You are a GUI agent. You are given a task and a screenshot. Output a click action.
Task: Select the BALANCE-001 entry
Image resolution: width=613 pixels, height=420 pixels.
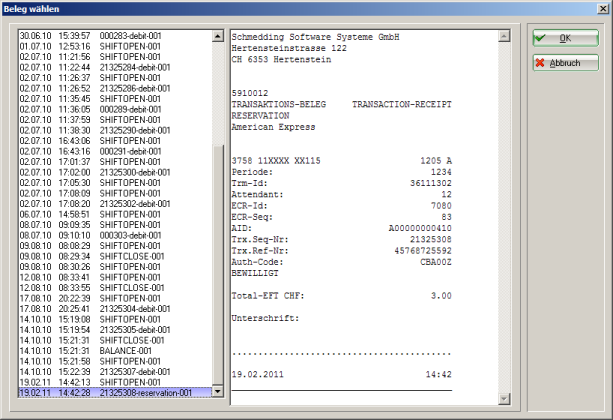pyautogui.click(x=125, y=350)
